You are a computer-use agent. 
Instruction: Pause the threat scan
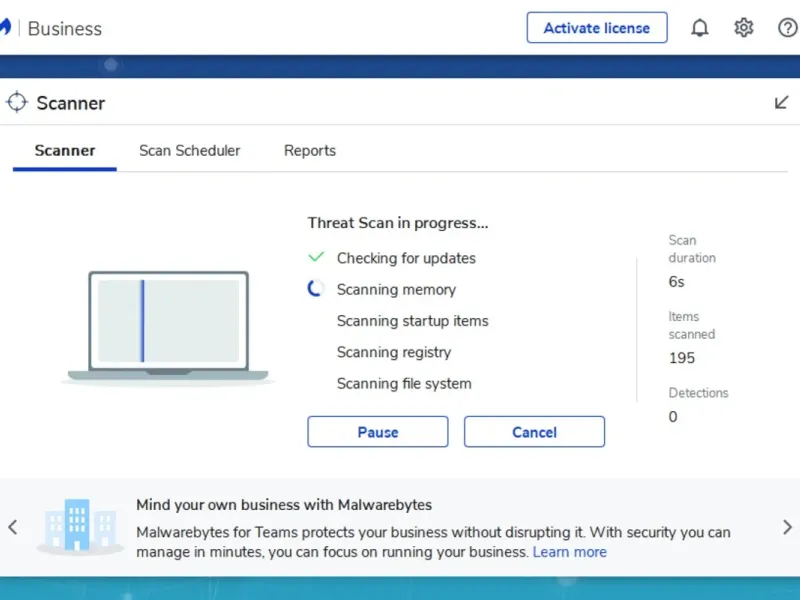(378, 432)
